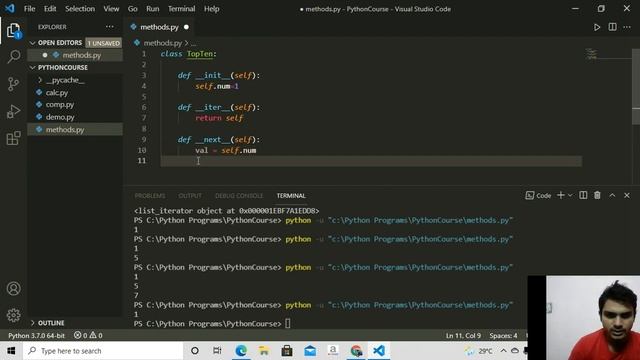Open Amazon app from taskbar
The image size is (640, 360).
coord(333,351)
